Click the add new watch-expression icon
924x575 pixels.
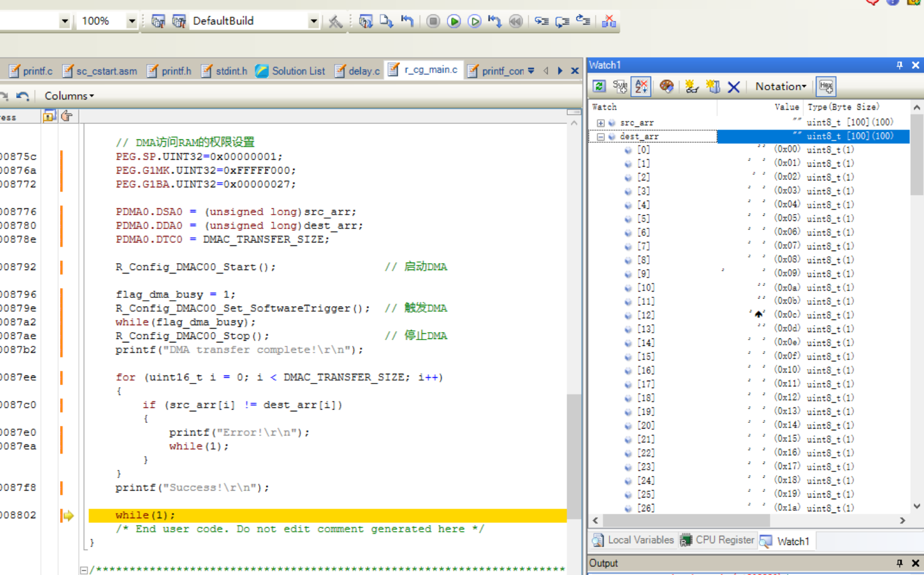coord(692,87)
